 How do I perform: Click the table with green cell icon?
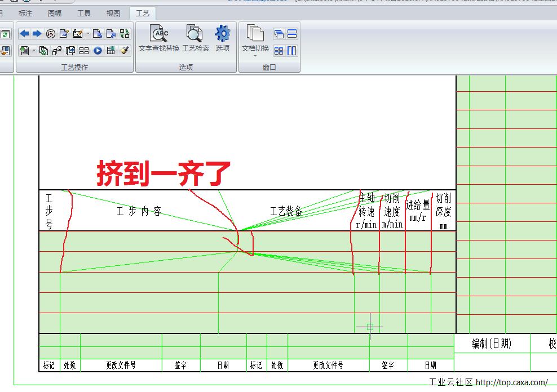coord(111,50)
